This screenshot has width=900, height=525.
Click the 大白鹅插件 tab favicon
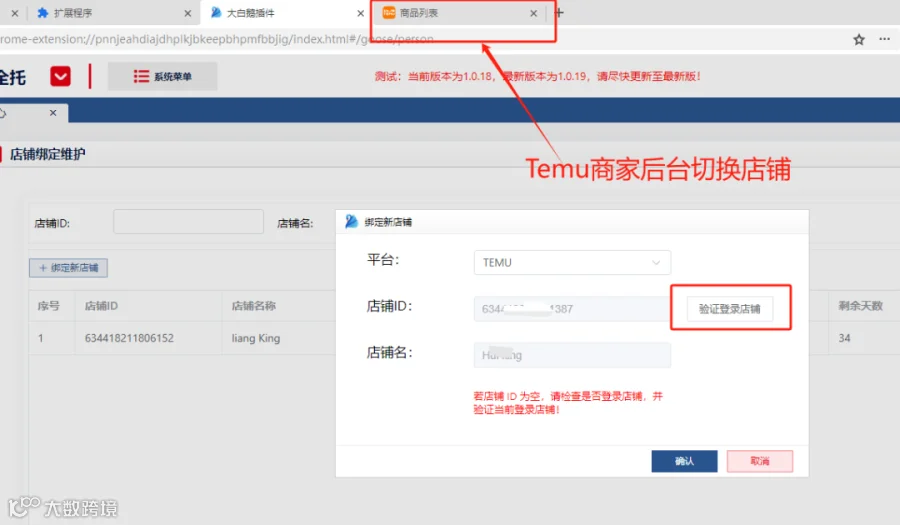point(216,13)
